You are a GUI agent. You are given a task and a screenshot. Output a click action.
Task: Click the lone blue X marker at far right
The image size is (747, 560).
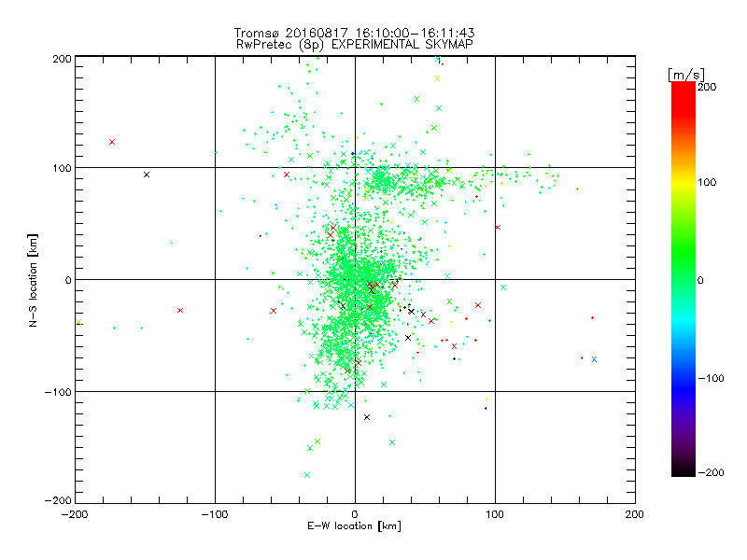594,359
